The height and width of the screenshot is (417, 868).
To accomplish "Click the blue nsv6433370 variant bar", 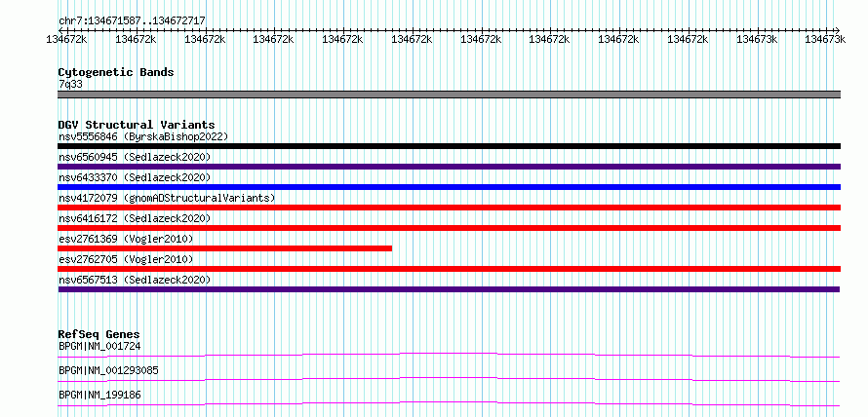I will pos(449,187).
